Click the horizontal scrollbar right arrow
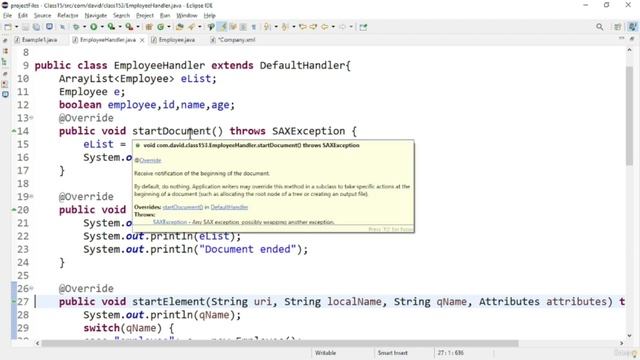Image resolution: width=640 pixels, height=360 pixels. pos(622,343)
